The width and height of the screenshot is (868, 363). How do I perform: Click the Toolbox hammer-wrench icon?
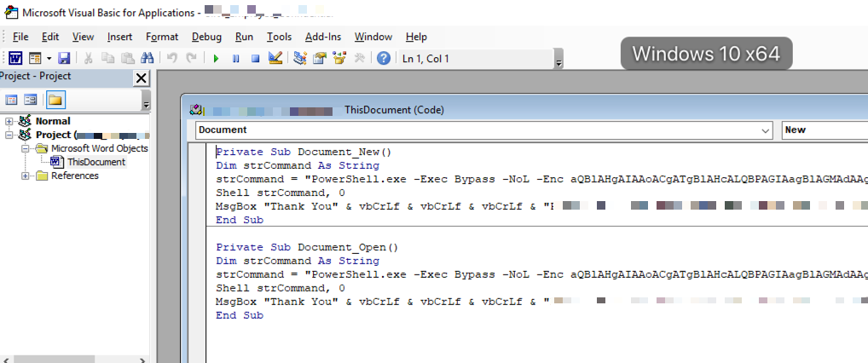pyautogui.click(x=359, y=58)
